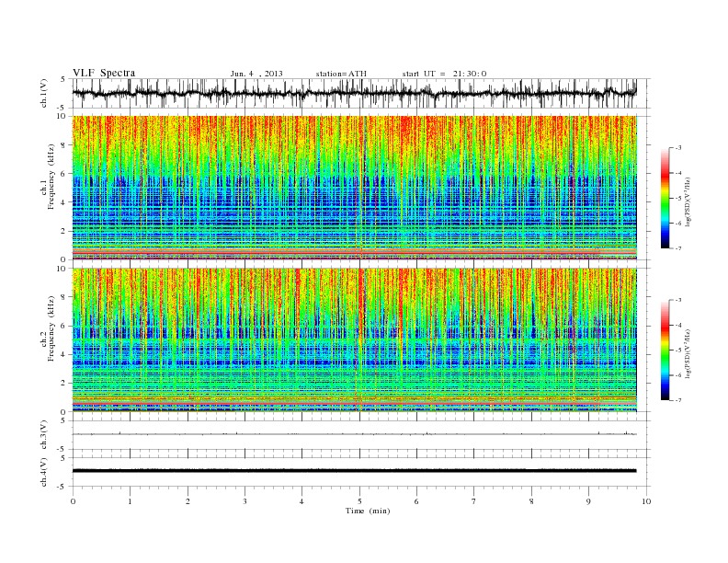728x563 pixels.
Task: Click the 'station=ATH' header label
Action: 341,74
